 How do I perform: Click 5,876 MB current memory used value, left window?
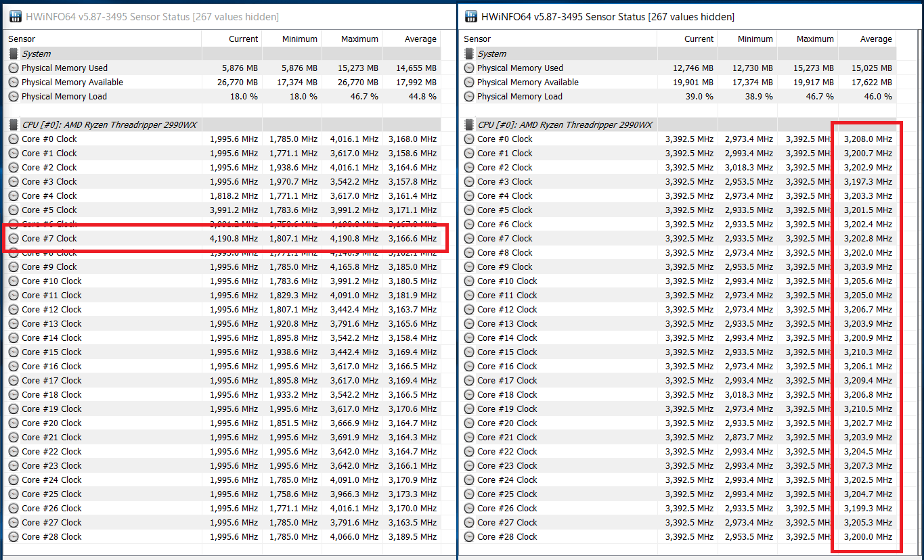(240, 68)
